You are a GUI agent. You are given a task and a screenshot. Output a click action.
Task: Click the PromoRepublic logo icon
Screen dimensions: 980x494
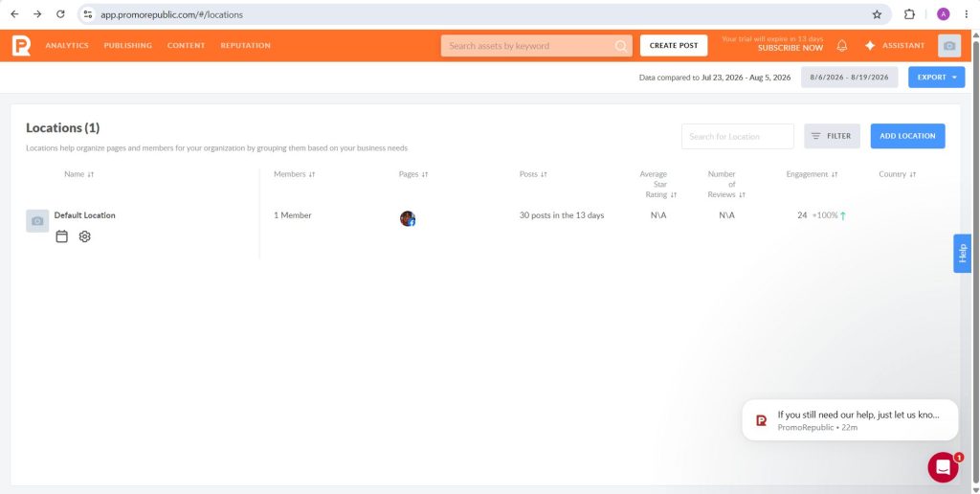coord(21,46)
